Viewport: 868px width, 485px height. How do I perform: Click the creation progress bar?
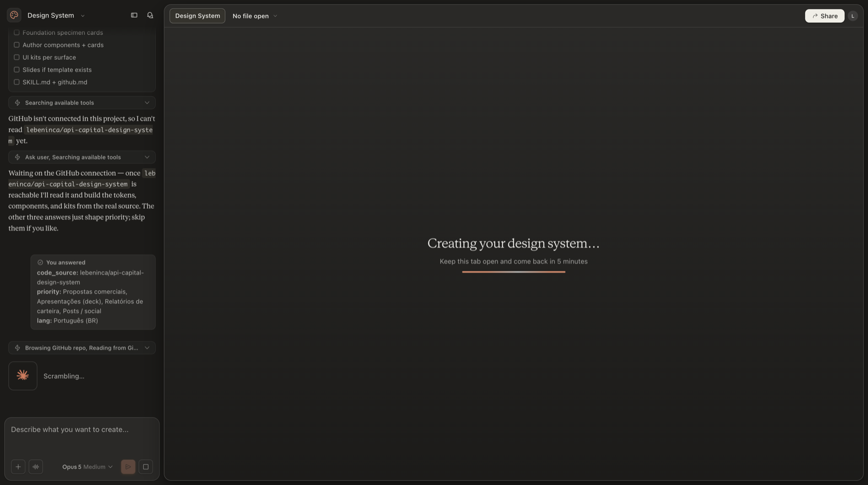pos(514,272)
